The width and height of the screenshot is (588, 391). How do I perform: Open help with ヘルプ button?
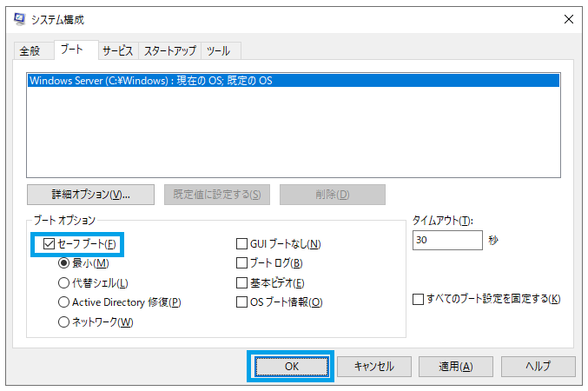(x=538, y=366)
